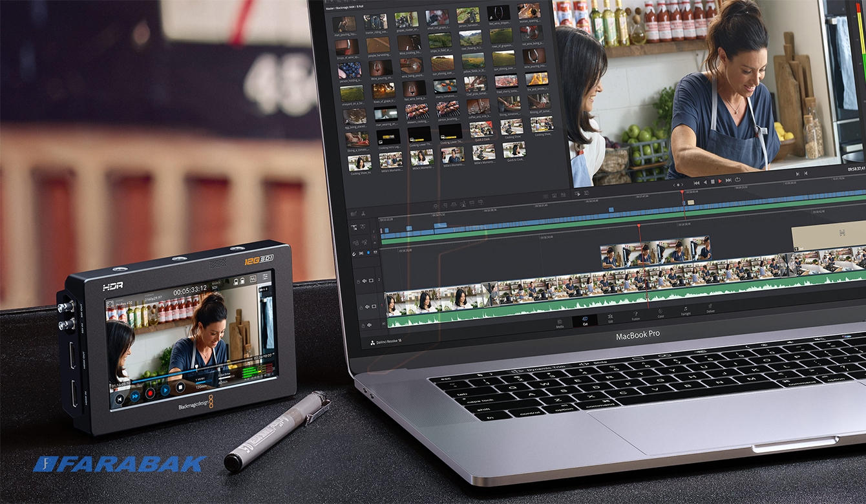Toggle lock on audio track A1
The width and height of the screenshot is (866, 504).
coord(363,326)
